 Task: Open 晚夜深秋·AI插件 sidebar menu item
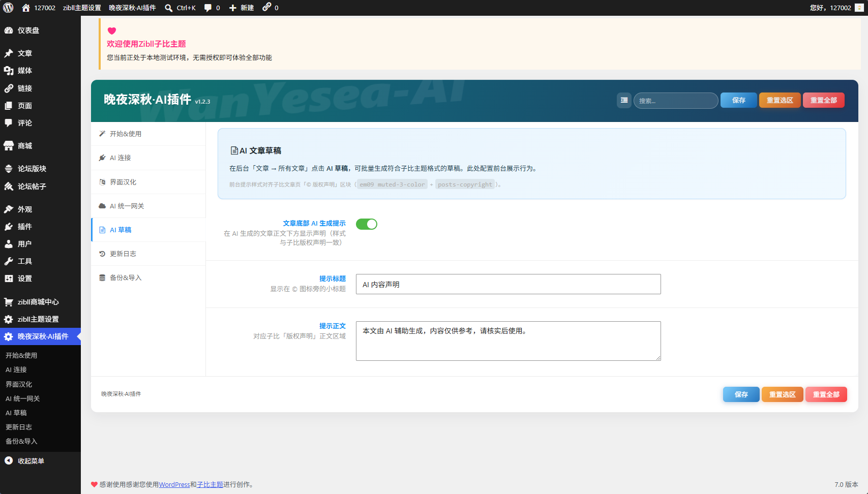(x=40, y=336)
